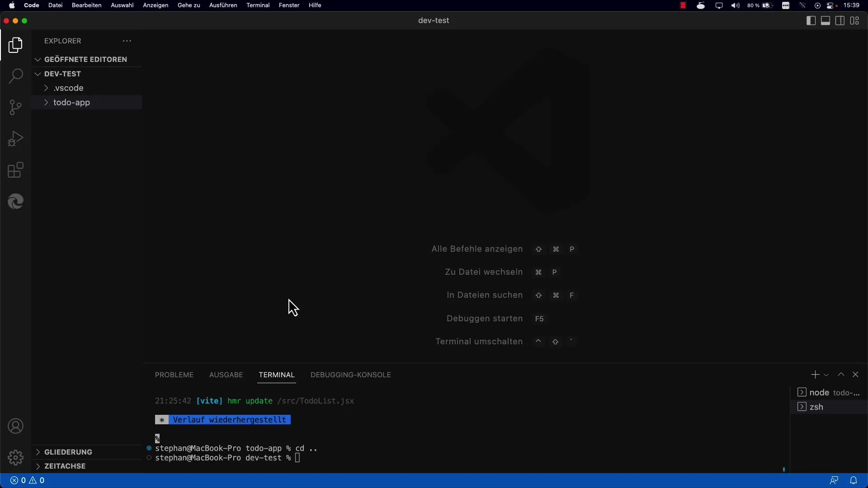The image size is (868, 488).
Task: Click the Code menu in macOS menubar
Action: pyautogui.click(x=31, y=5)
